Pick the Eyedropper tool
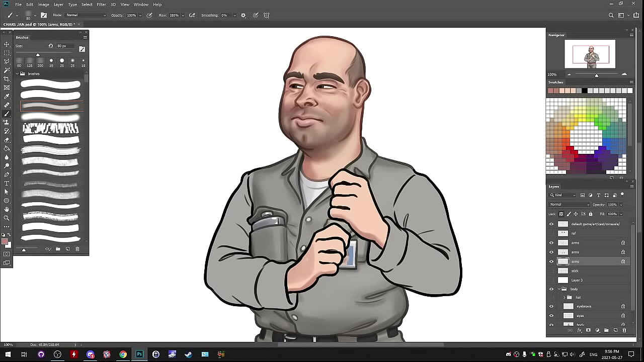Image resolution: width=644 pixels, height=362 pixels. pos(7,97)
